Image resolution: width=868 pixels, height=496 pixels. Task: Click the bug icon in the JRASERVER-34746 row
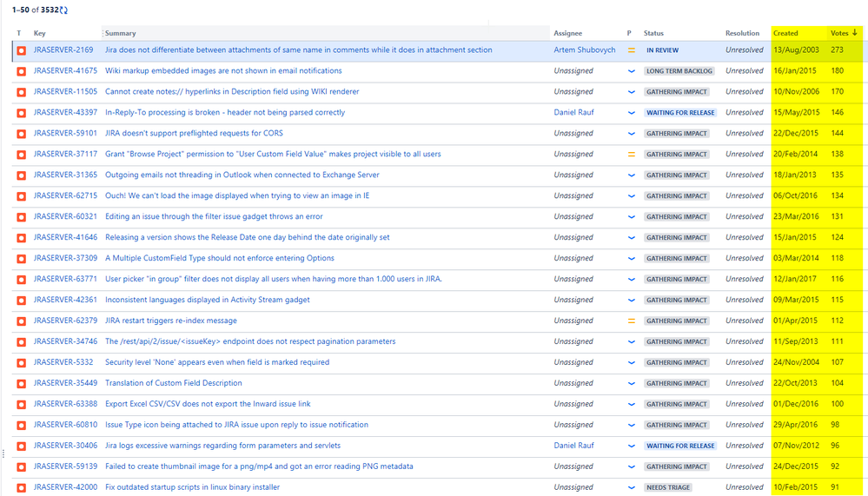click(21, 342)
